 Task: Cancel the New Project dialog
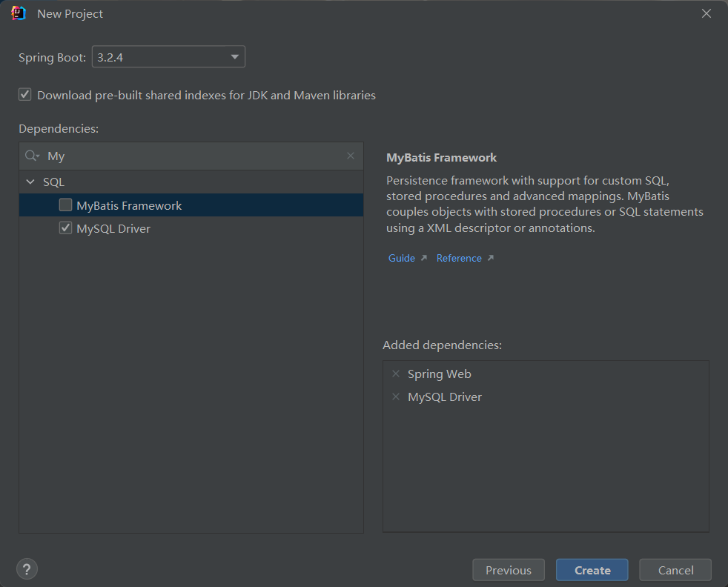pyautogui.click(x=675, y=570)
